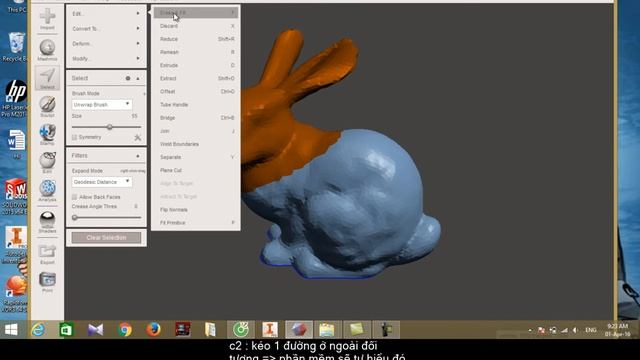Open the Sculpt tool

click(47, 106)
